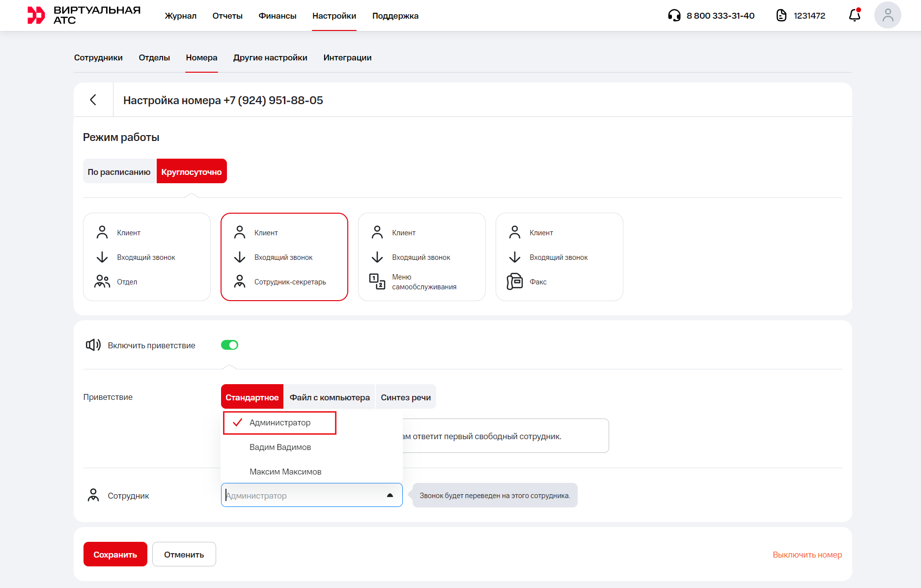Select the self-service menu scenario icon
The image size is (921, 588).
point(377,281)
